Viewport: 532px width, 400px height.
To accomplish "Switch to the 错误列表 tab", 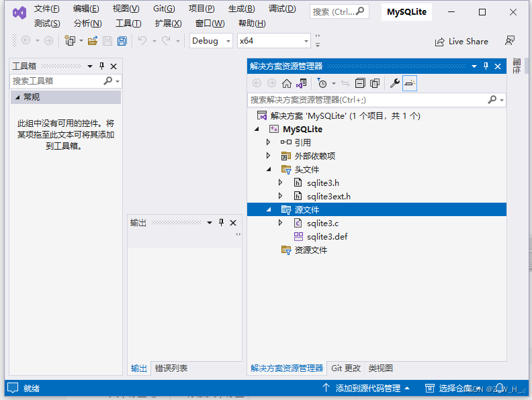I will [x=171, y=368].
